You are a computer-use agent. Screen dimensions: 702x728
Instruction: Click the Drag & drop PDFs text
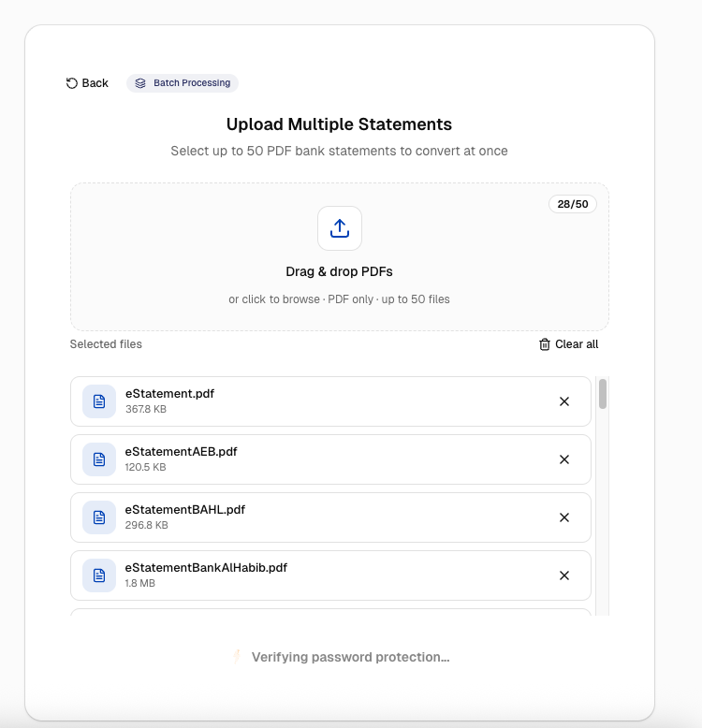(340, 271)
